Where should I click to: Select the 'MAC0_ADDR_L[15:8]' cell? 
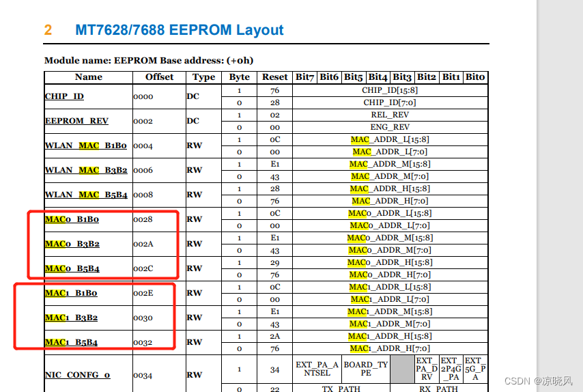[x=390, y=213]
